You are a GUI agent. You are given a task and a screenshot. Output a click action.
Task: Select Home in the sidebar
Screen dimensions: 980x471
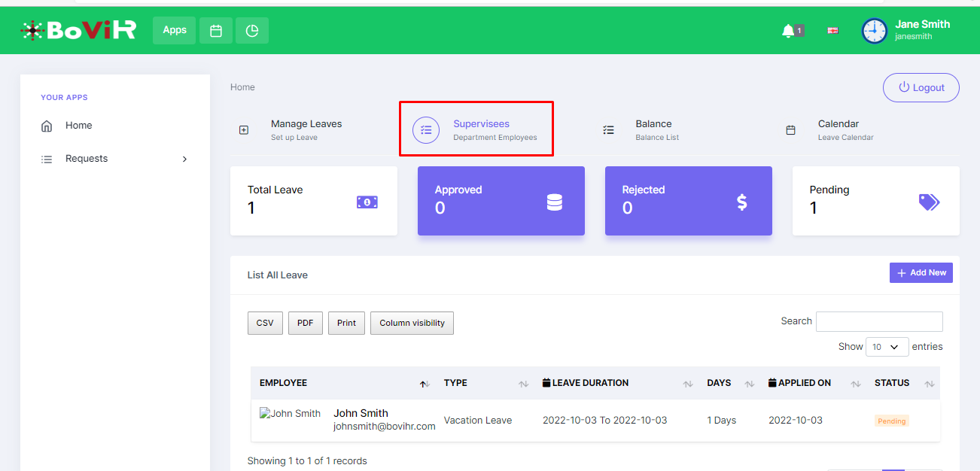(78, 126)
